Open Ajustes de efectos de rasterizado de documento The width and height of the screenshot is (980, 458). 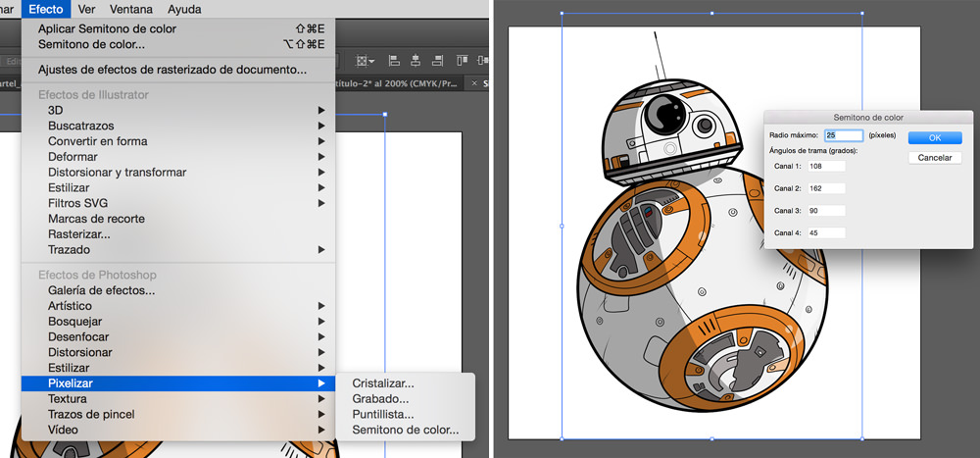click(178, 70)
